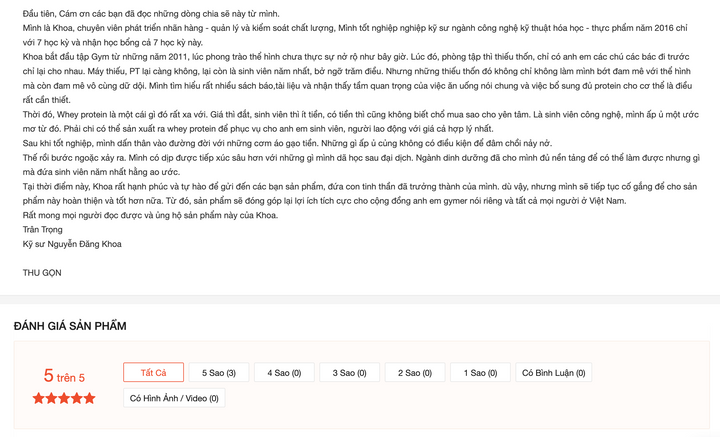The width and height of the screenshot is (720, 437).
Task: Click the five-star rating icons
Action: (x=64, y=398)
